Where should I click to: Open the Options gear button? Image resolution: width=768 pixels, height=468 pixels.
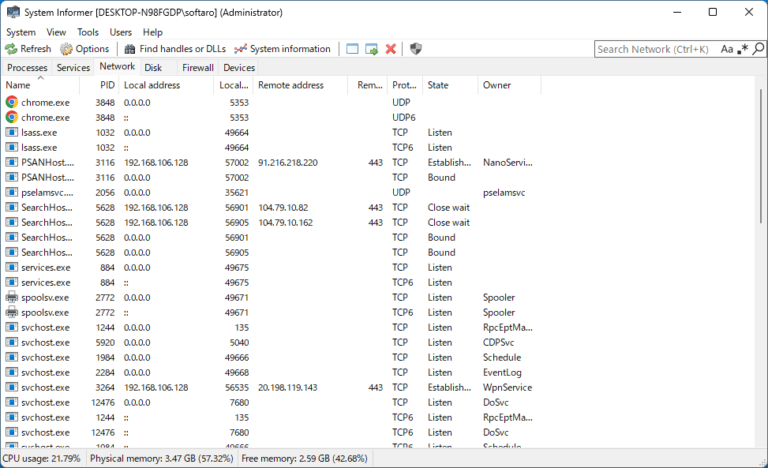coord(84,49)
